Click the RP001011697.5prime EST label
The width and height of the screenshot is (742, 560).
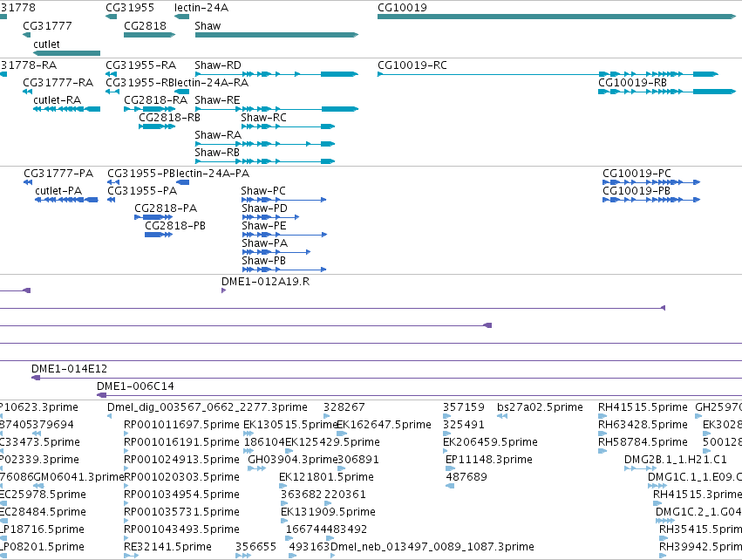[181, 425]
